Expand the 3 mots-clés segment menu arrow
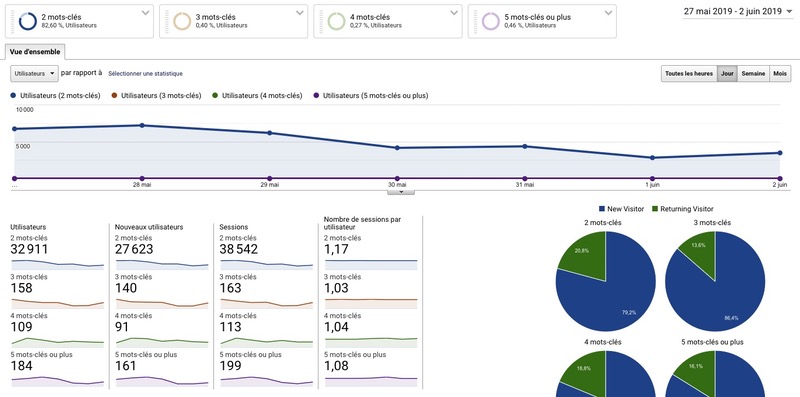Image resolution: width=800 pixels, height=397 pixels. (299, 13)
